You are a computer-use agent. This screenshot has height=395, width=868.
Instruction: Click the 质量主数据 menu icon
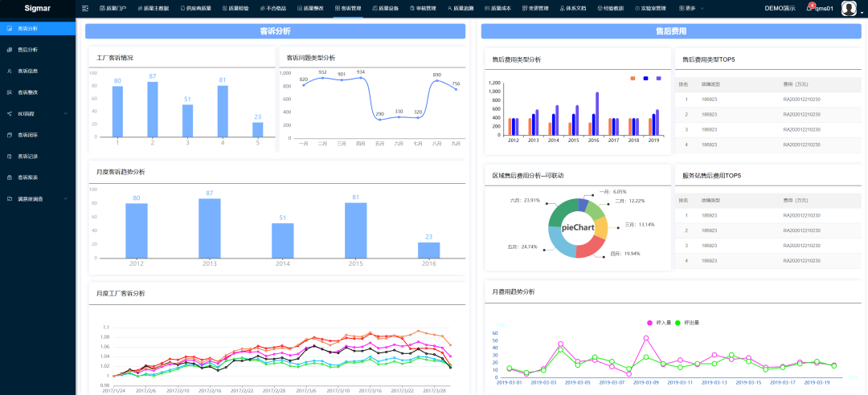pos(140,8)
